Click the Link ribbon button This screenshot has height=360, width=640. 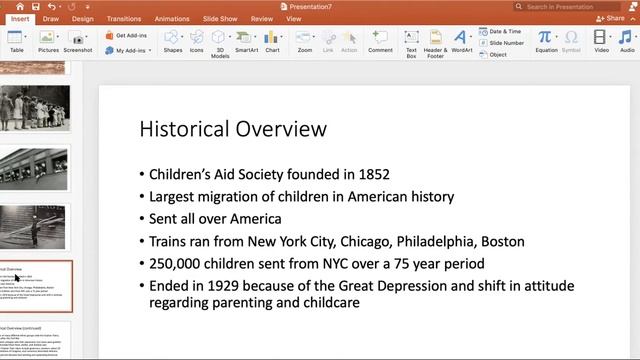328,41
